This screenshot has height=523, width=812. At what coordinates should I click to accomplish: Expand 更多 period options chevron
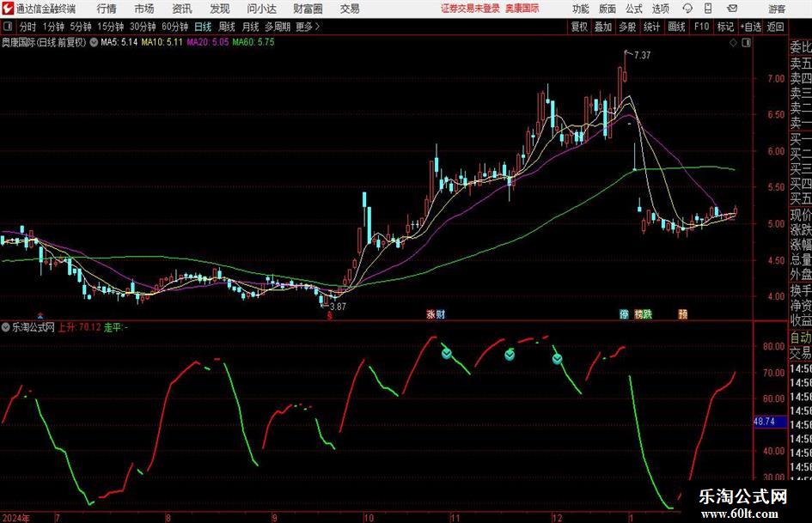pyautogui.click(x=308, y=27)
